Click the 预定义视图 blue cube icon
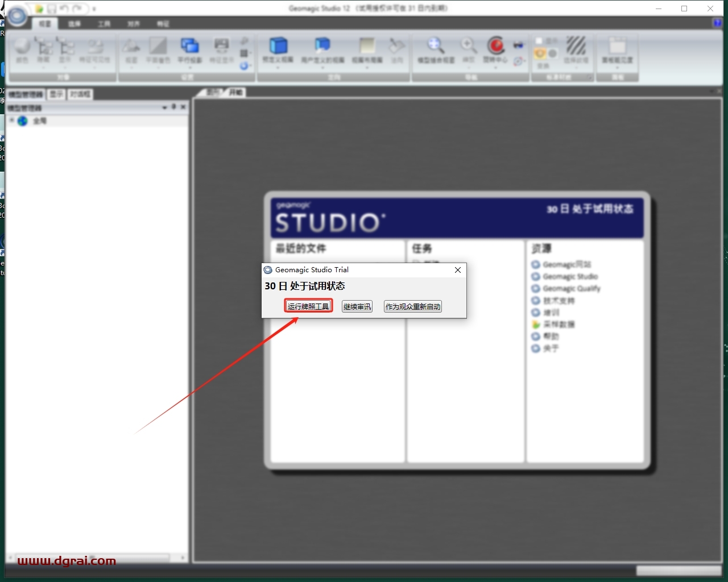The height and width of the screenshot is (582, 728). 278,45
